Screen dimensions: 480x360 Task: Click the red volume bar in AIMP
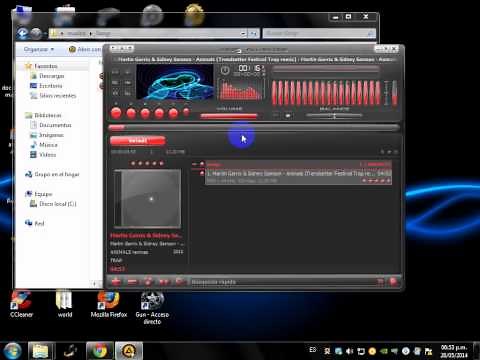coord(229,116)
